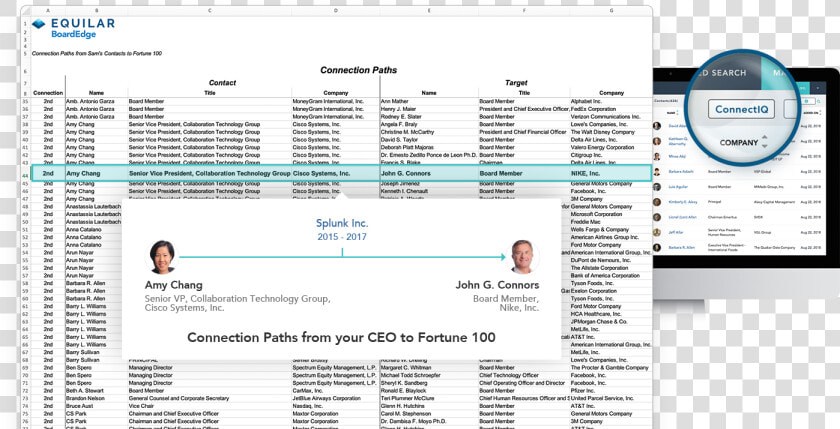The height and width of the screenshot is (429, 840).
Task: Open Luis Aguilar's profile link
Action: coord(678,187)
